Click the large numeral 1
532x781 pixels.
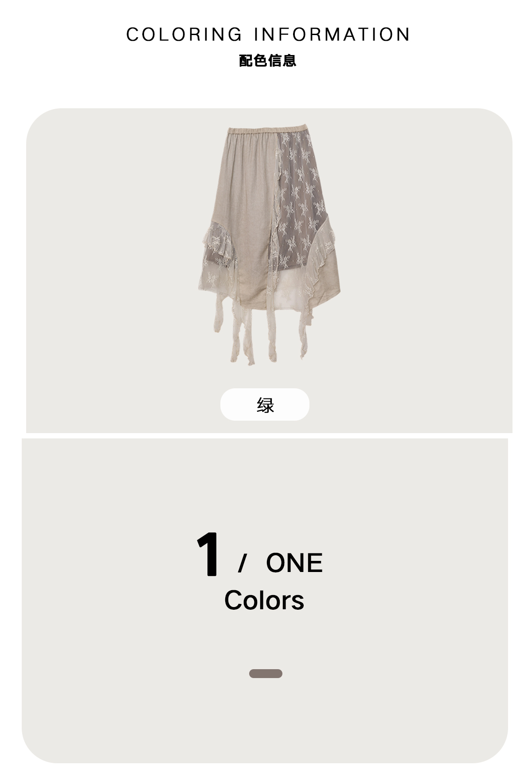tap(208, 555)
